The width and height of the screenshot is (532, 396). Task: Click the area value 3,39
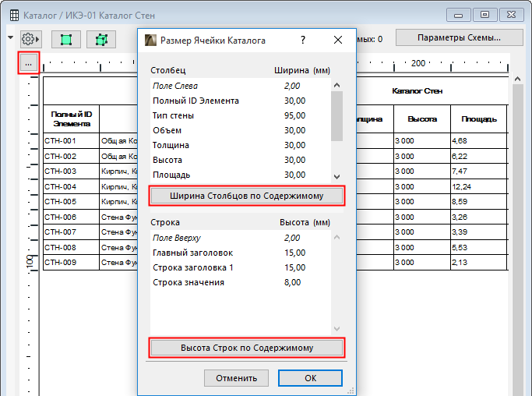(x=460, y=232)
